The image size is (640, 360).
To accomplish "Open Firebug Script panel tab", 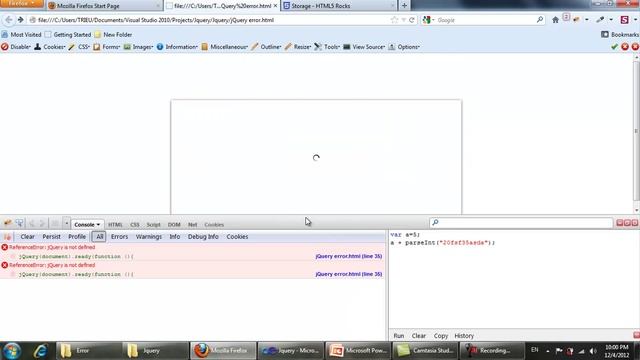I will pos(153,225).
